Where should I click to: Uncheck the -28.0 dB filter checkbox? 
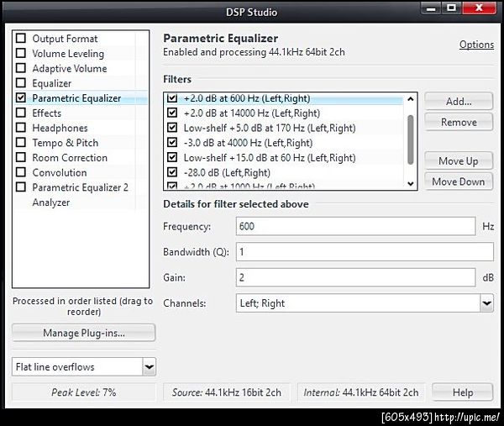tap(172, 172)
